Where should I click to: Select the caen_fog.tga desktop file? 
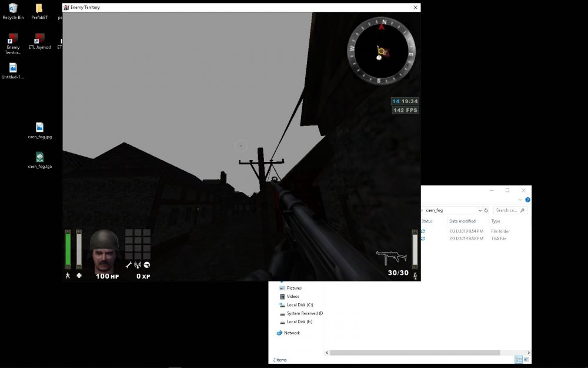click(x=40, y=160)
